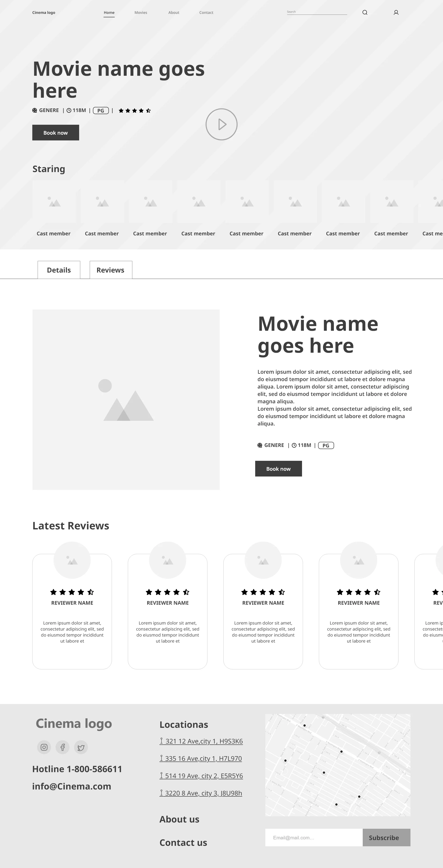Click the Staring heading

(x=49, y=169)
